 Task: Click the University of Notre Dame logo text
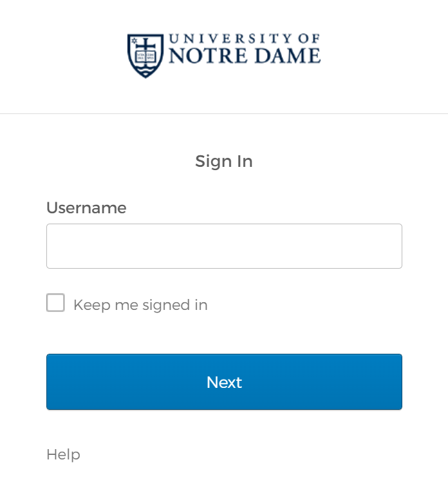click(244, 50)
